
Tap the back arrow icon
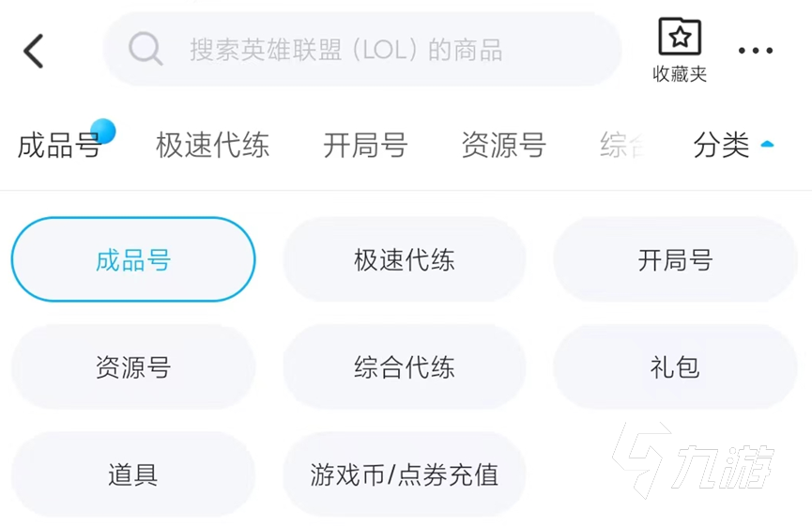coord(34,51)
